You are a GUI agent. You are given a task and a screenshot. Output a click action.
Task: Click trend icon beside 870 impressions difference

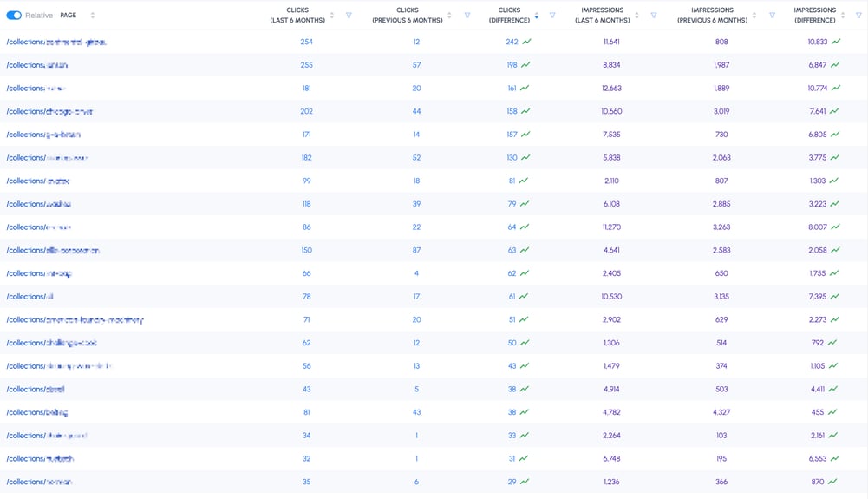point(832,482)
